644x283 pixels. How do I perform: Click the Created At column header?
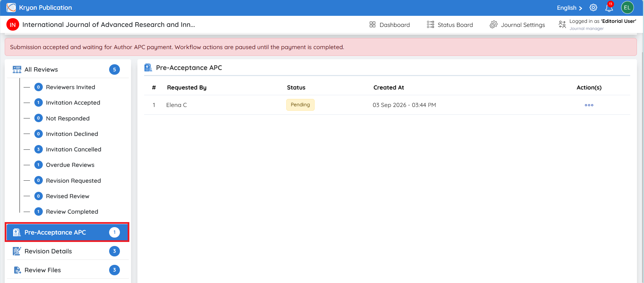point(389,87)
